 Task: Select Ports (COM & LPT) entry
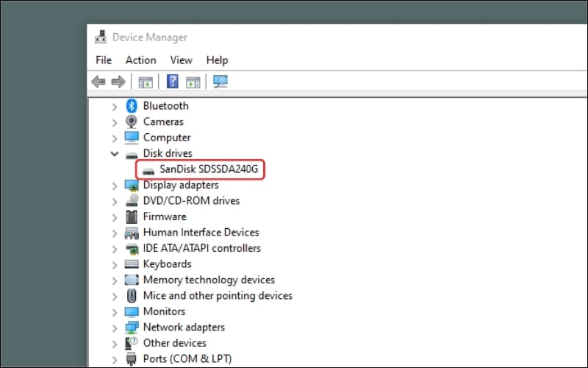(187, 359)
